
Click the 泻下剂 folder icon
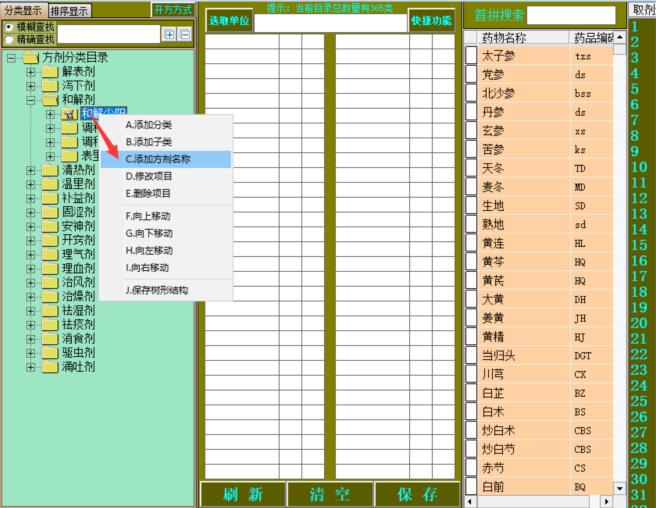coord(49,86)
